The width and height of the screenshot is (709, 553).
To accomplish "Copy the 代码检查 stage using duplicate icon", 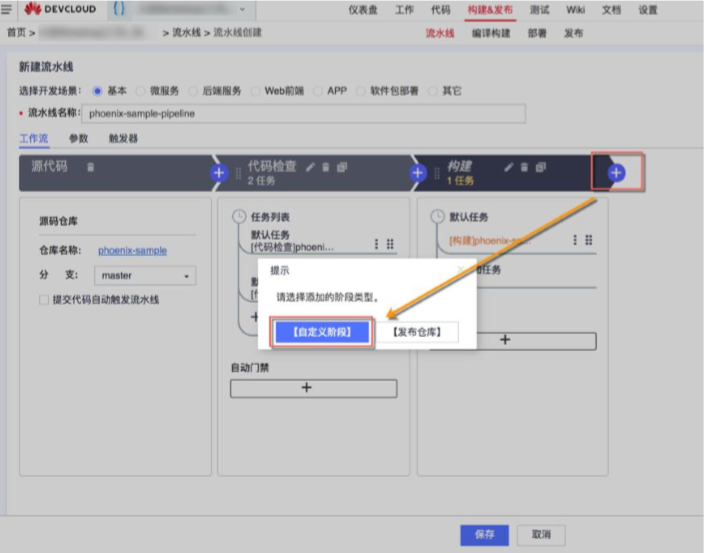I will 342,167.
